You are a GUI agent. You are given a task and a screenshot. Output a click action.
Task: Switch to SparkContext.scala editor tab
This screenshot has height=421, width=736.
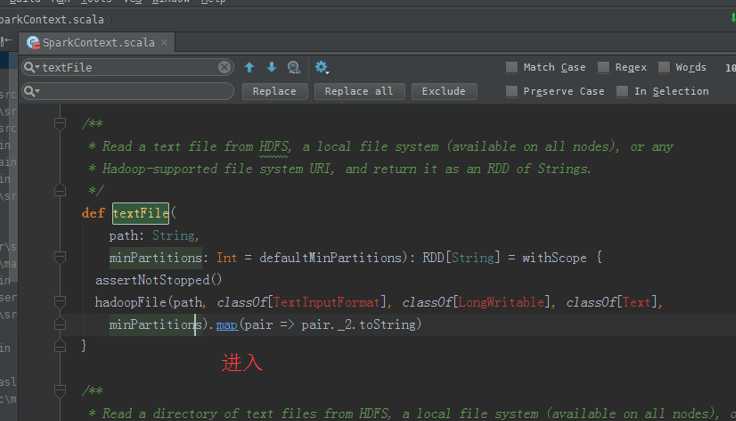pos(98,43)
